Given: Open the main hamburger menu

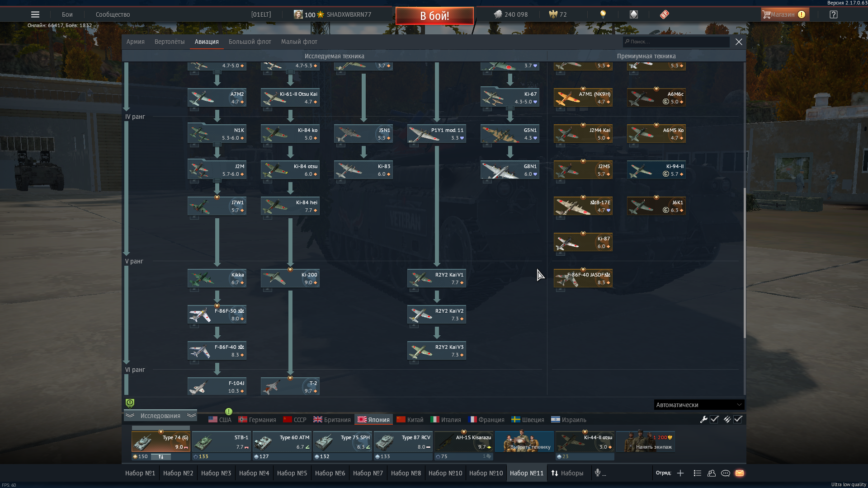Looking at the screenshot, I should (35, 14).
